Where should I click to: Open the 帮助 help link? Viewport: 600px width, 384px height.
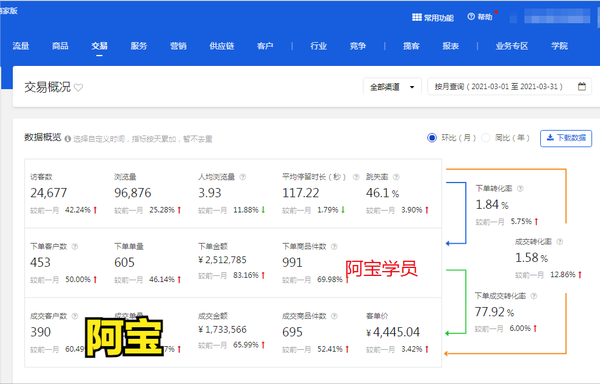click(x=480, y=17)
